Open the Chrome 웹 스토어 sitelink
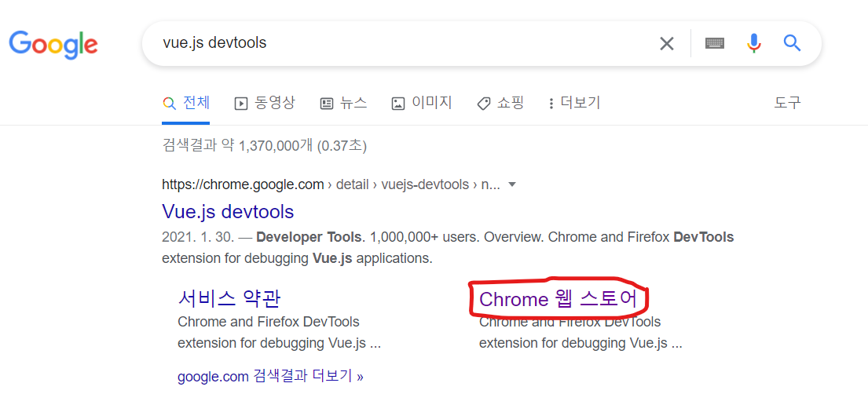Screen dimensions: 868x394 point(559,299)
